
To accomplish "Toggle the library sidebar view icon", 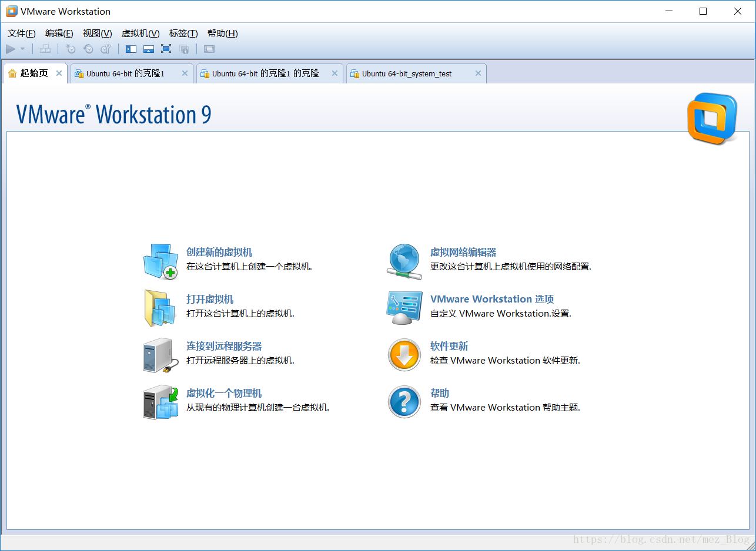I will [131, 49].
